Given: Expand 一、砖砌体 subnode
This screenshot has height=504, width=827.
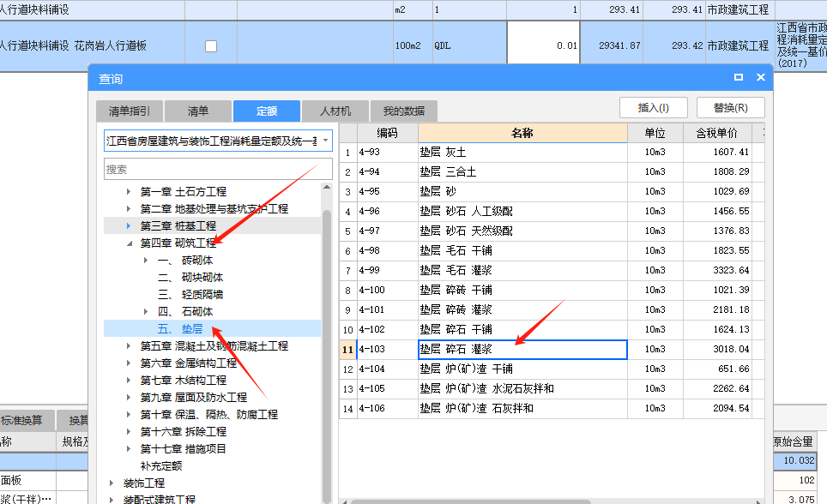Looking at the screenshot, I should (146, 260).
